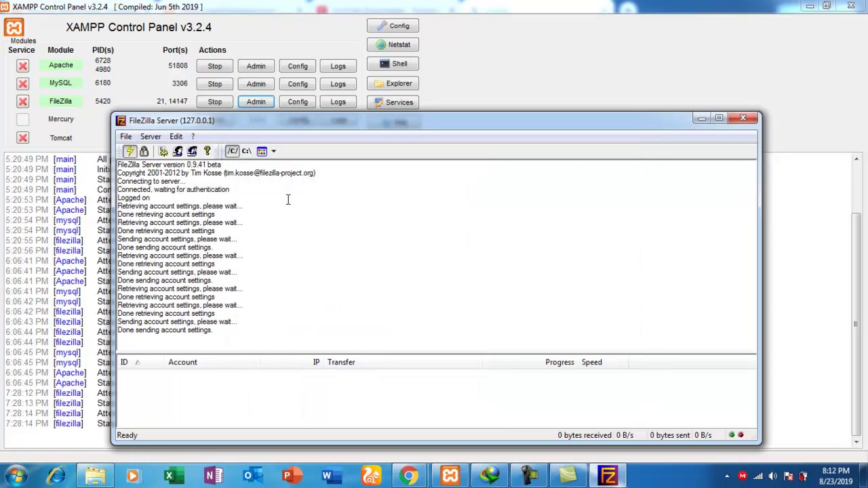Open FileZilla server settings icon
This screenshot has width=868, height=488.
pos(163,151)
